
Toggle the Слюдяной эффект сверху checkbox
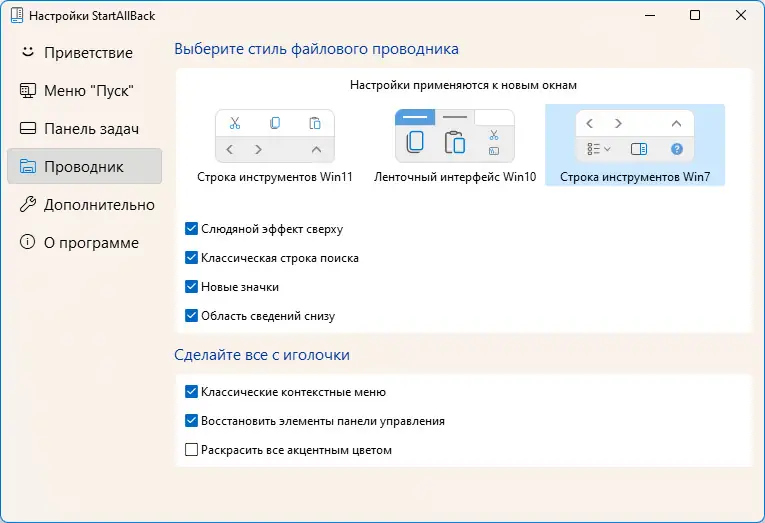click(192, 229)
